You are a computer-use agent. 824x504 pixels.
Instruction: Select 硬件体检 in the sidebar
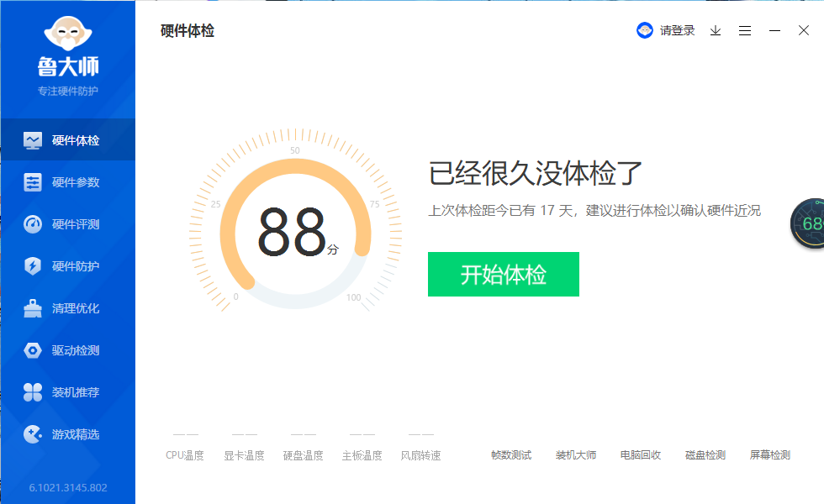[x=67, y=139]
